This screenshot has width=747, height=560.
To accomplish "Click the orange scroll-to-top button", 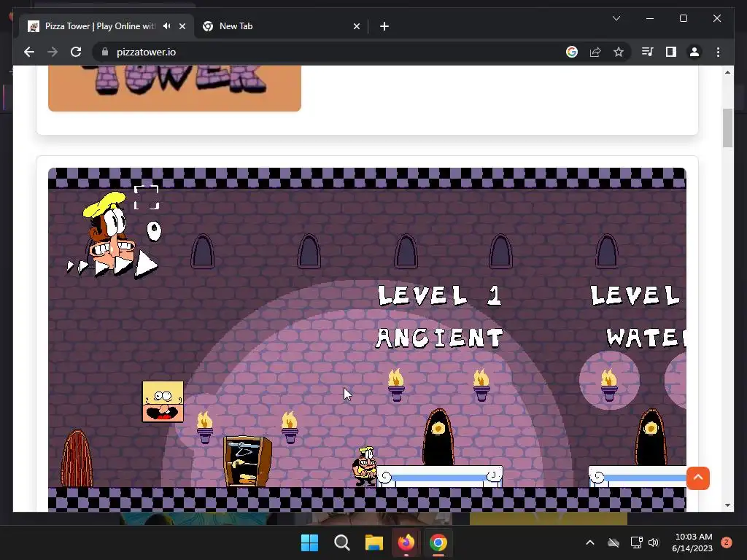I will click(x=698, y=478).
